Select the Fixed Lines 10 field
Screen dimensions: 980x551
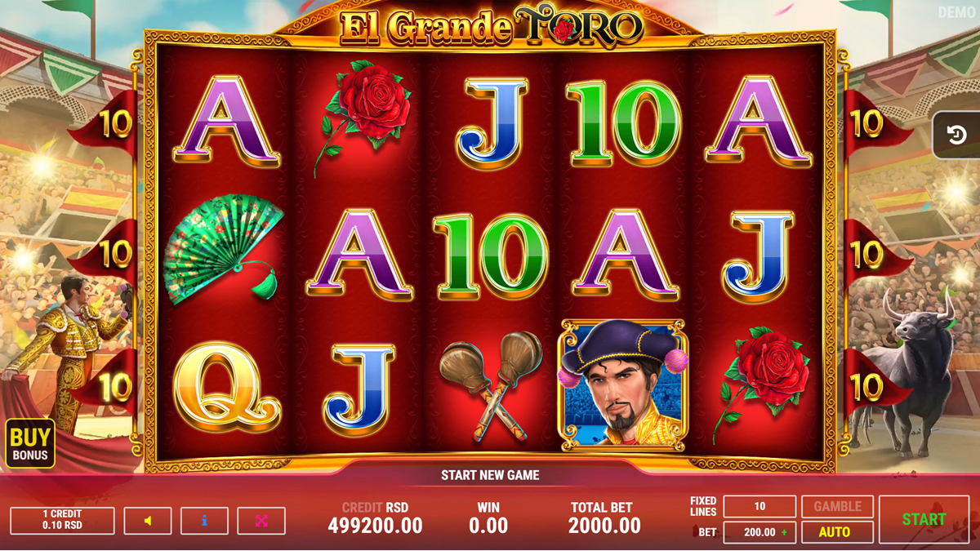(x=759, y=506)
